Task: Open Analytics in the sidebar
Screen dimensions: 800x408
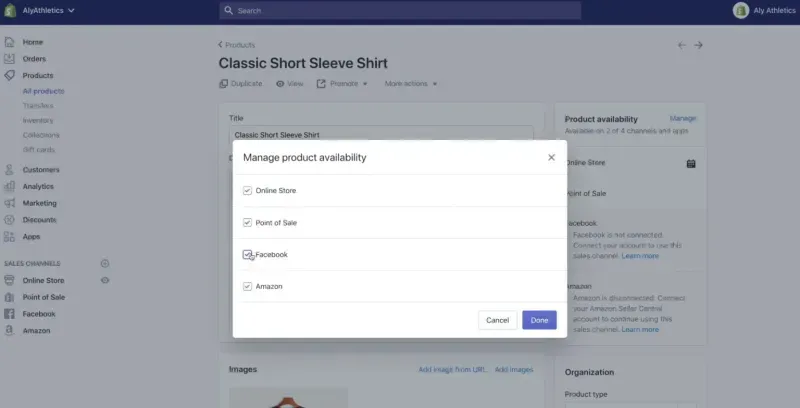Action: 38,186
